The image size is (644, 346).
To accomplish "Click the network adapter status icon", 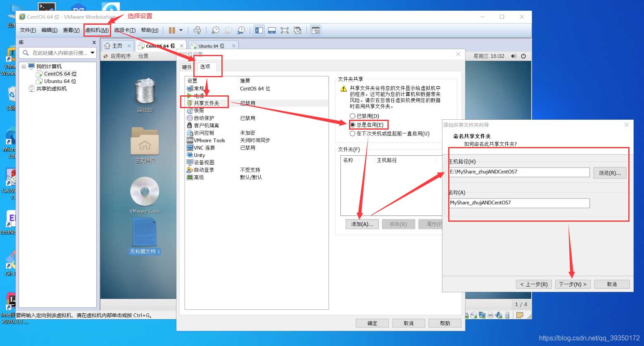I will pos(482,315).
